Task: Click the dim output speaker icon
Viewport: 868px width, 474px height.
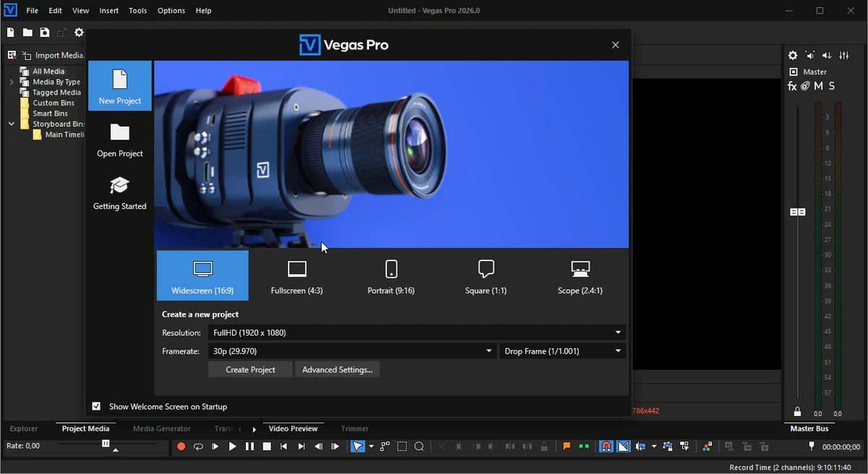Action: (810, 56)
